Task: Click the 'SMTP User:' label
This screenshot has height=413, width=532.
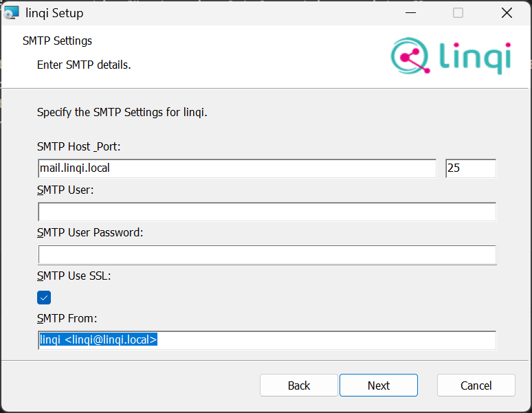Action: point(65,190)
